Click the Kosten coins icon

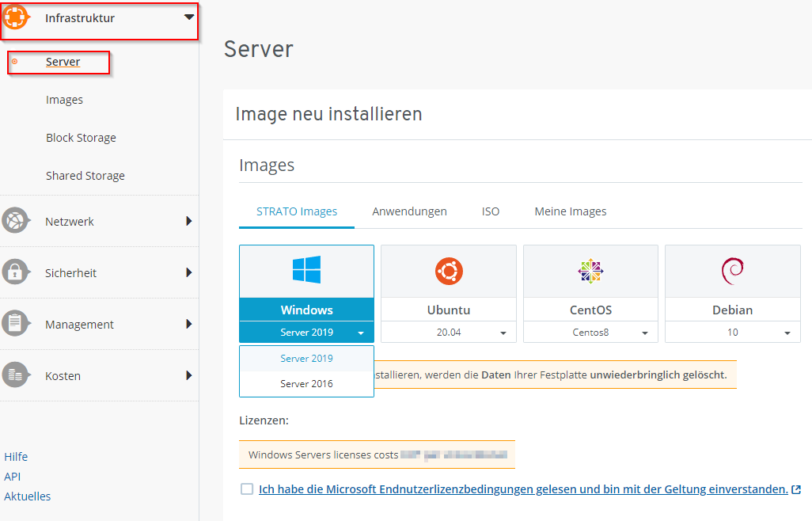point(17,375)
